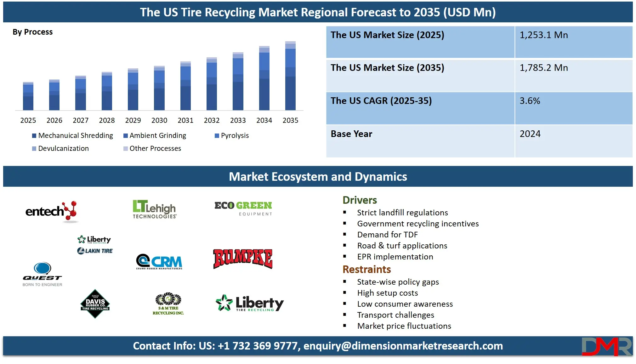The image size is (636, 364).
Task: Click the 'Base Year' table label
Action: pos(351,134)
